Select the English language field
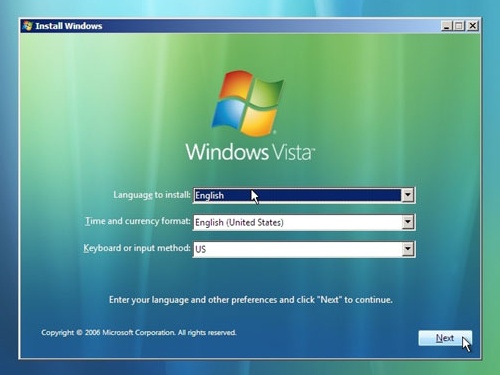The image size is (500, 375). pos(297,195)
